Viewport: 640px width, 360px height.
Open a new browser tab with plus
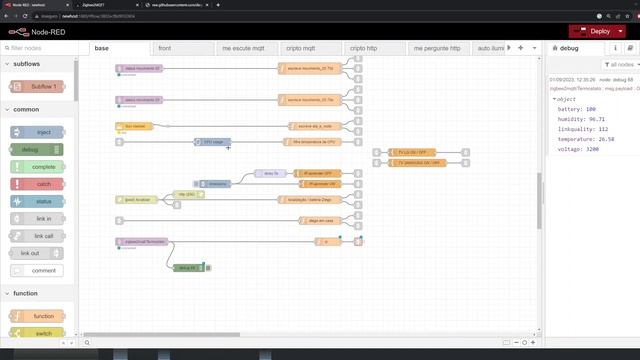point(218,5)
